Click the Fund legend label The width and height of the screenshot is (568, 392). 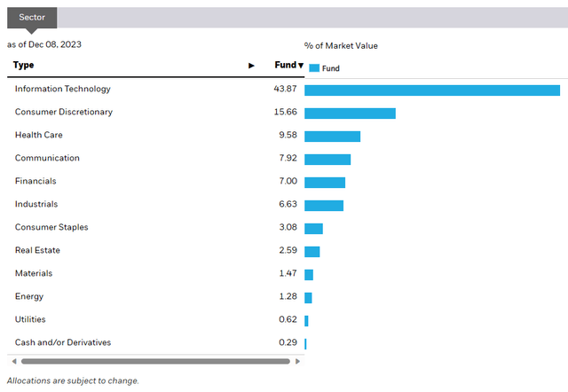(x=331, y=68)
